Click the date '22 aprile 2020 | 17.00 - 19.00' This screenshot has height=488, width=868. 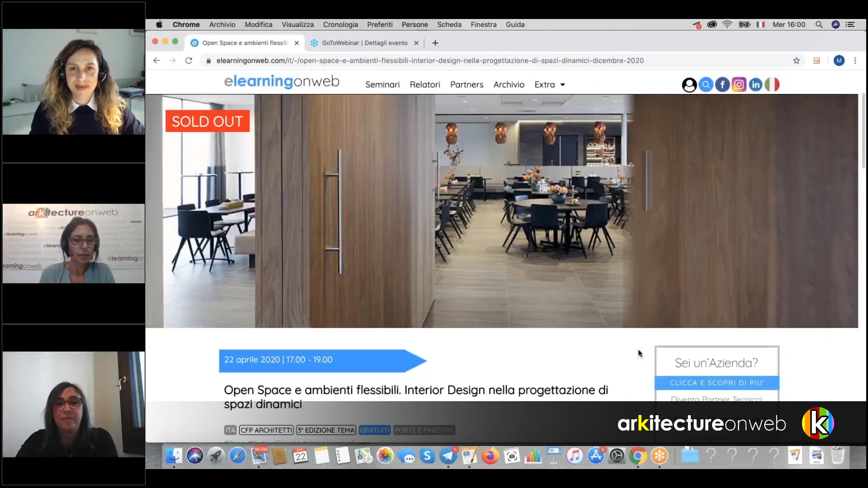pyautogui.click(x=278, y=360)
